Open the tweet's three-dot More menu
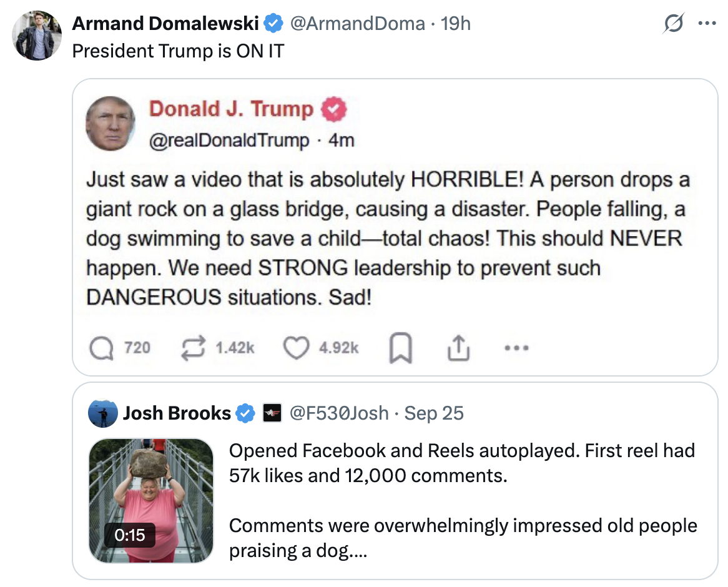Image resolution: width=728 pixels, height=587 pixels. 707,24
